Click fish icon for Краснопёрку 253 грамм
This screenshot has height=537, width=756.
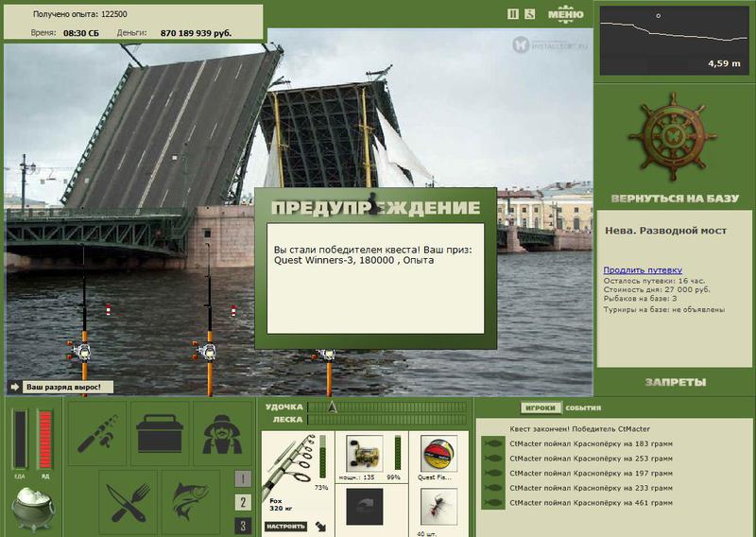pos(493,459)
